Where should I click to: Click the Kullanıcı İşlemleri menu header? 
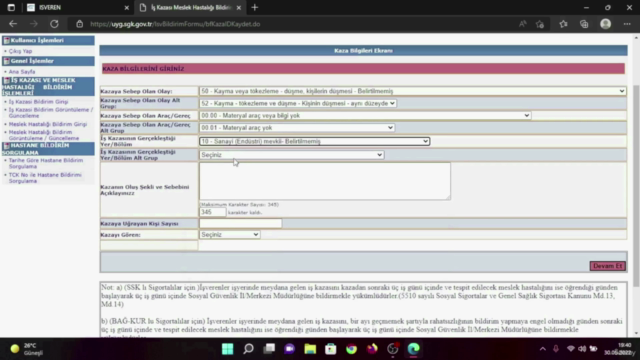click(x=48, y=40)
